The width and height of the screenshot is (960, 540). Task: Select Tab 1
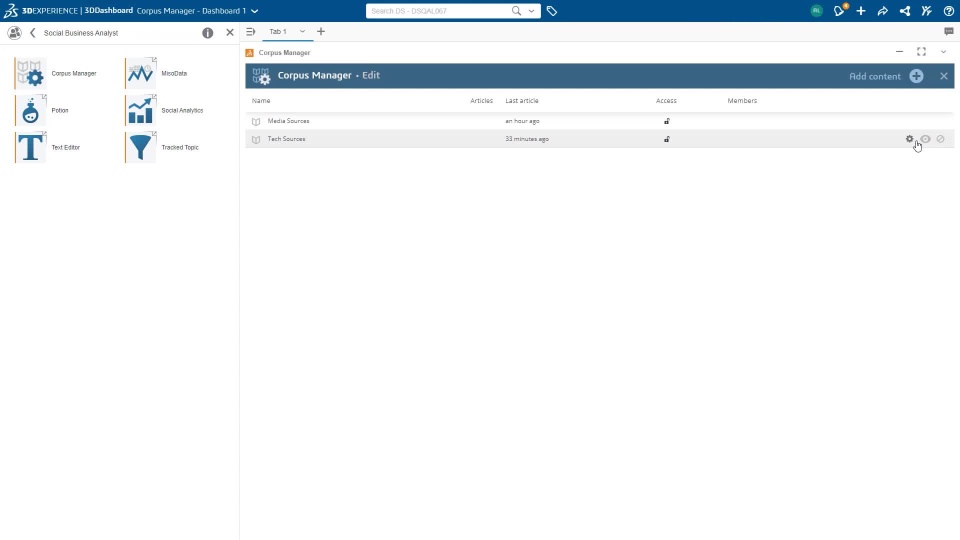[278, 31]
